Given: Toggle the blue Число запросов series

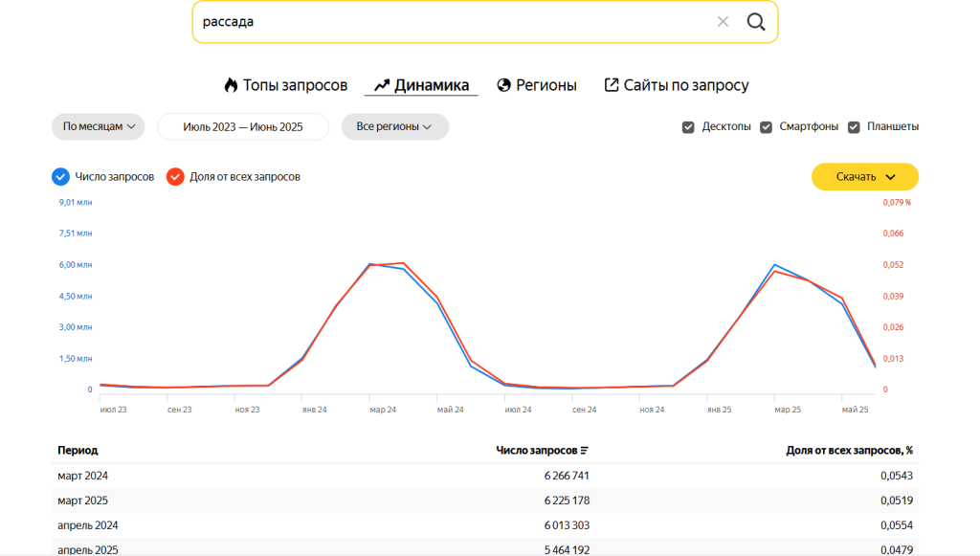Looking at the screenshot, I should click(x=60, y=176).
